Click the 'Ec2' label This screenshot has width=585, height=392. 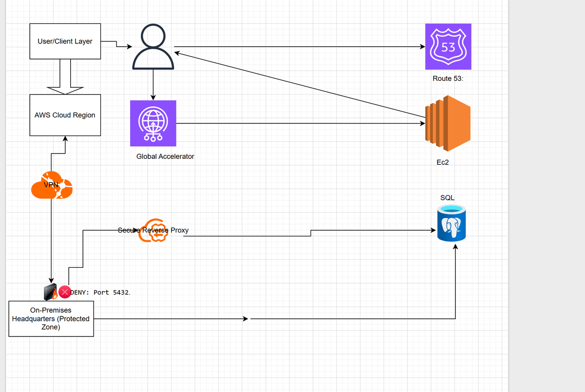(x=443, y=163)
